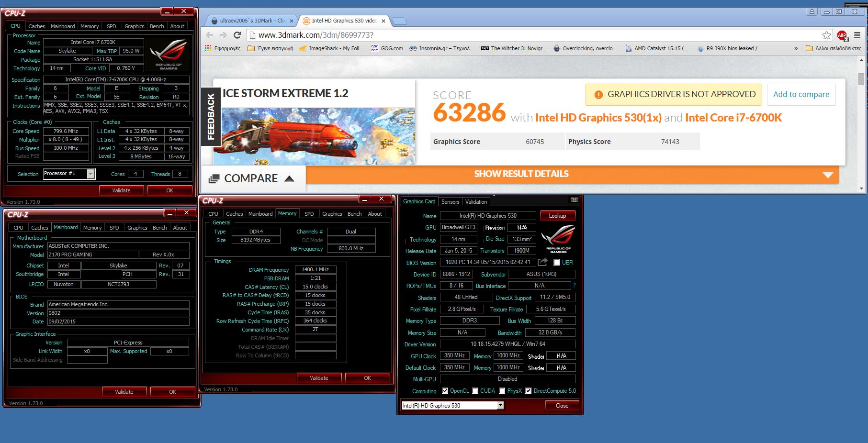
Task: Open the Adblock Plus extension icon
Action: [842, 35]
